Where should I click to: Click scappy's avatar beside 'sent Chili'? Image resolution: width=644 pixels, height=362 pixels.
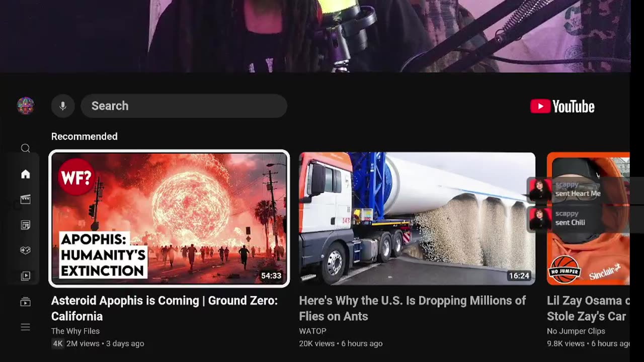coord(540,219)
